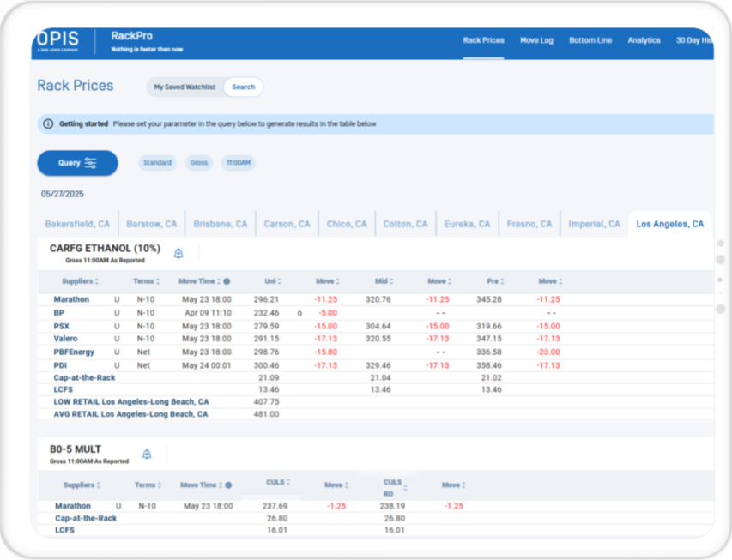732x560 pixels.
Task: Click the alert bell beside CARFG ETHANOL (10%)
Action: [x=178, y=254]
